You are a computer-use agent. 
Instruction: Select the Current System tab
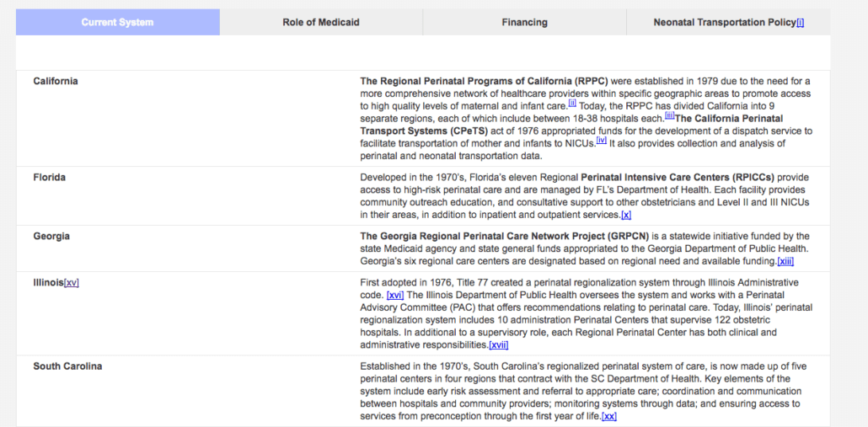(x=117, y=22)
